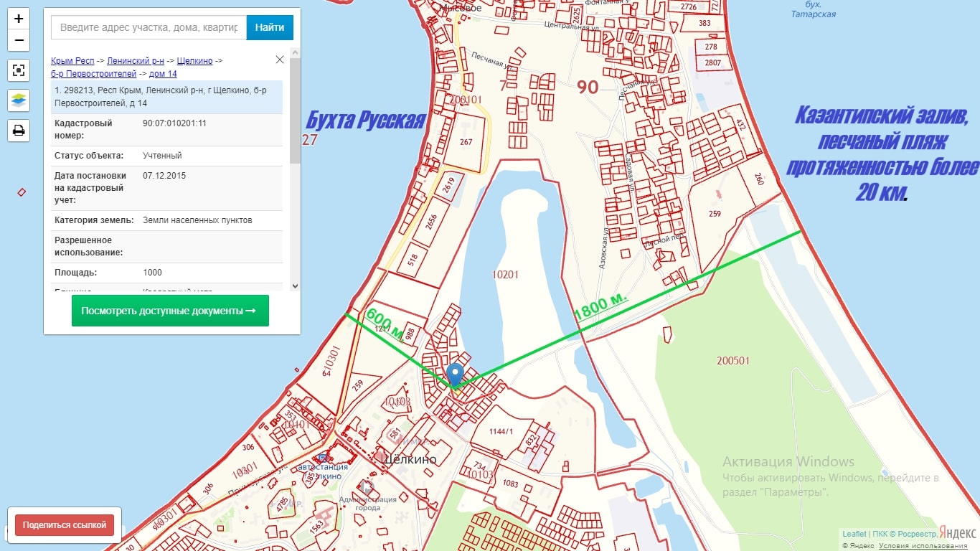Click the автостанция bus station map icon
This screenshot has width=980, height=551.
point(323,458)
